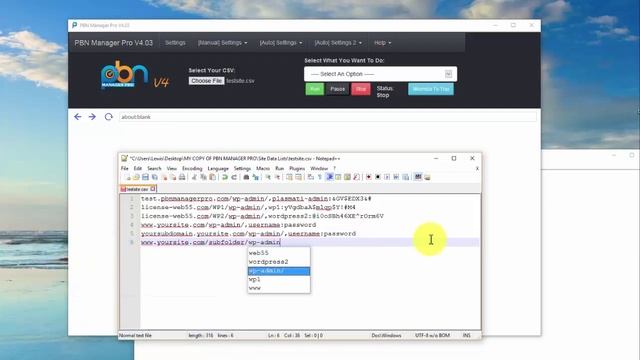Go back with the browser back arrow
The width and height of the screenshot is (640, 360).
(78, 117)
